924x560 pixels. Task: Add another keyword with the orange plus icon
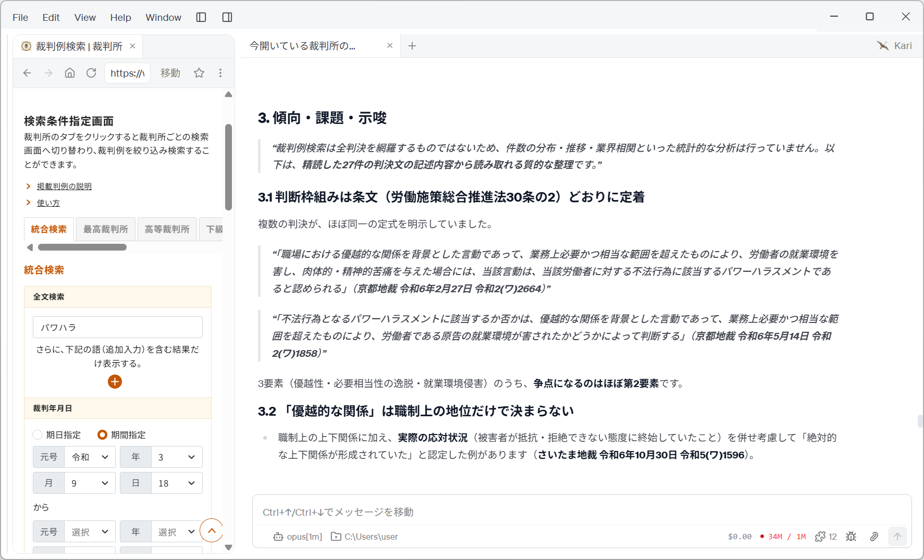click(115, 382)
